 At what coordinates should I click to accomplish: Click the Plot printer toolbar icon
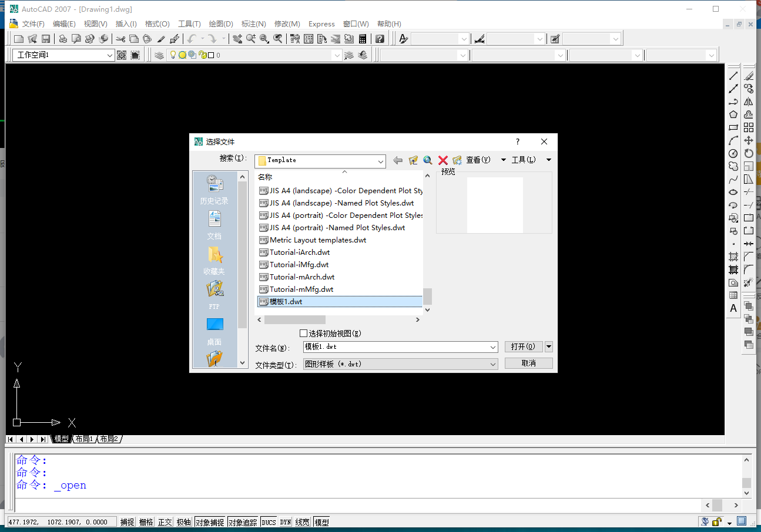(63, 39)
